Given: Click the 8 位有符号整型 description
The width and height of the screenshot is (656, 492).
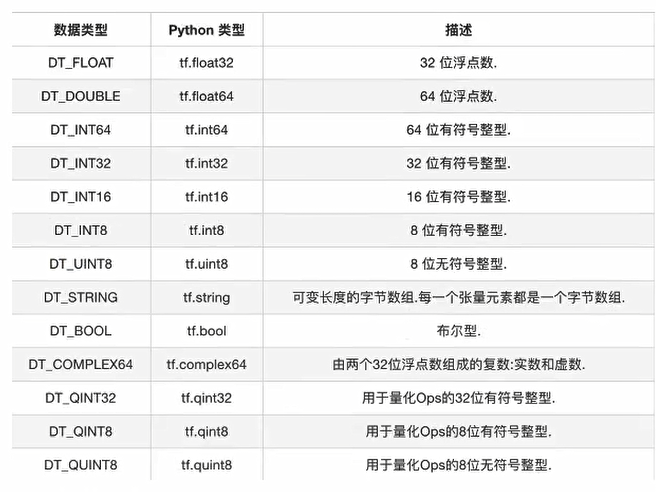Looking at the screenshot, I should 459,230.
